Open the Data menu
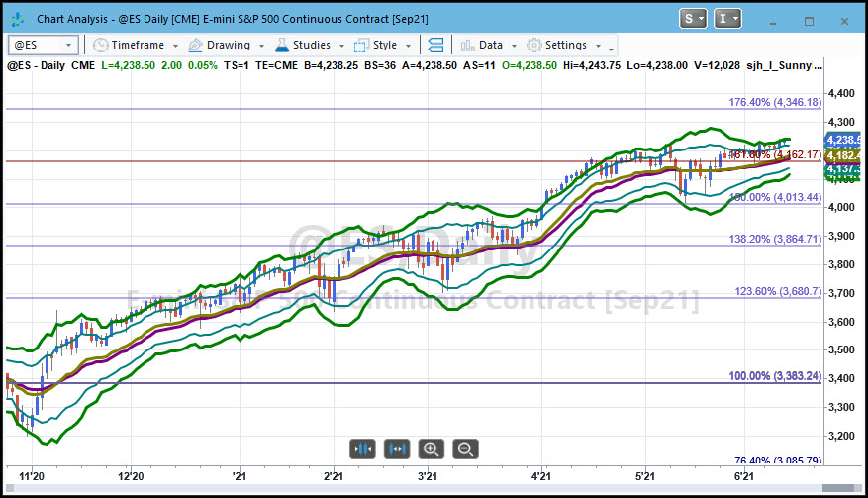The height and width of the screenshot is (498, 868). tap(491, 45)
